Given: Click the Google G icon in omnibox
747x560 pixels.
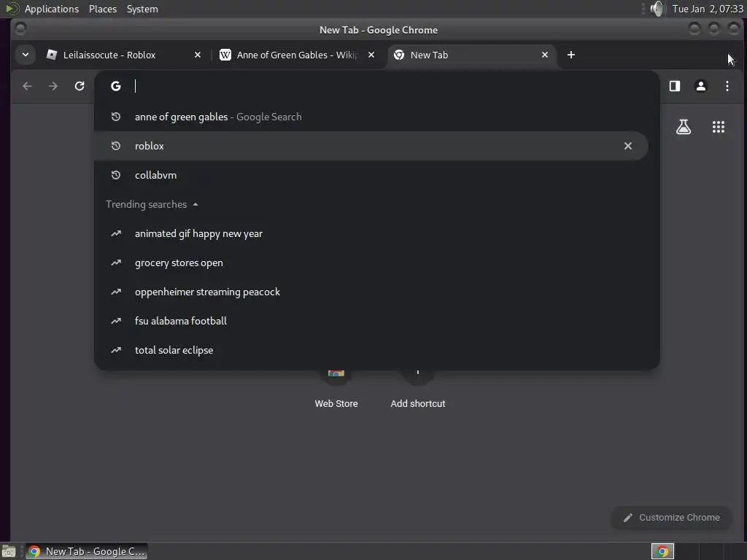Looking at the screenshot, I should coord(116,86).
